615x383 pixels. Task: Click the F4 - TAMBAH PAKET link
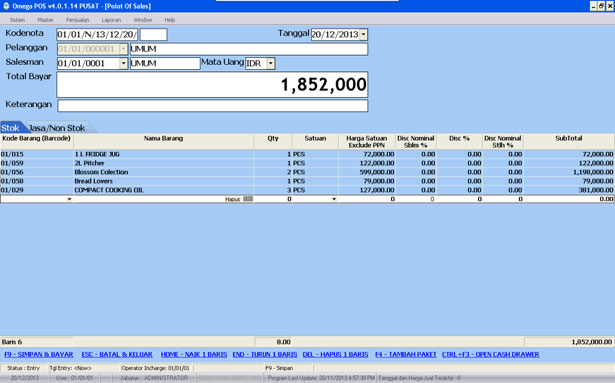point(406,354)
